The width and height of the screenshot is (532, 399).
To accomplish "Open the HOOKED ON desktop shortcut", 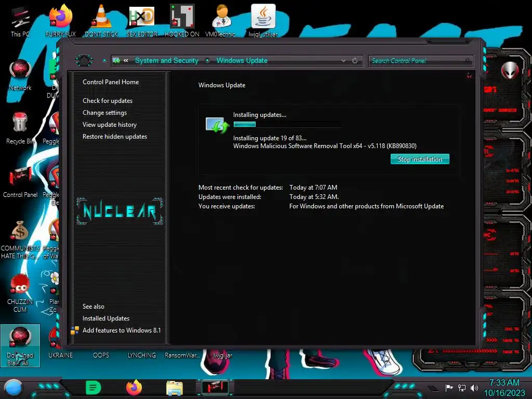I will (182, 21).
